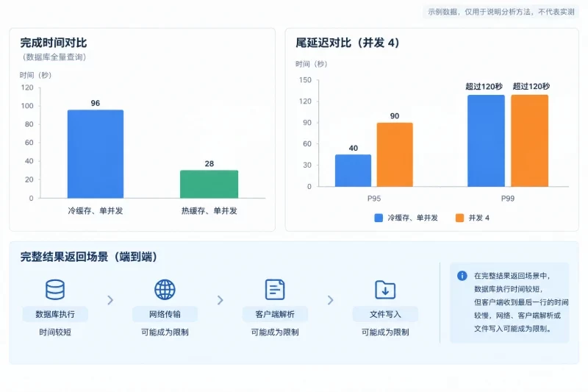This screenshot has height=392, width=588.
Task: Click the blue 96-second bar
Action: tap(96, 154)
